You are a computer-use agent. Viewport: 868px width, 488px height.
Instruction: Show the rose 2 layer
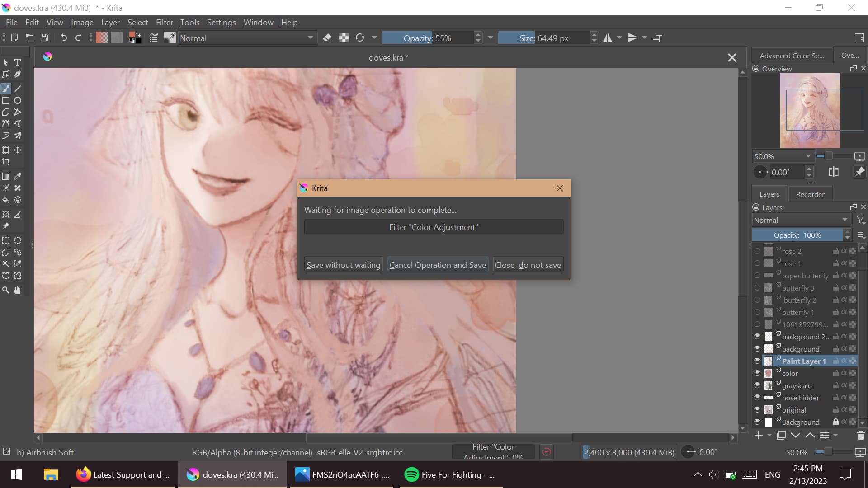point(758,251)
